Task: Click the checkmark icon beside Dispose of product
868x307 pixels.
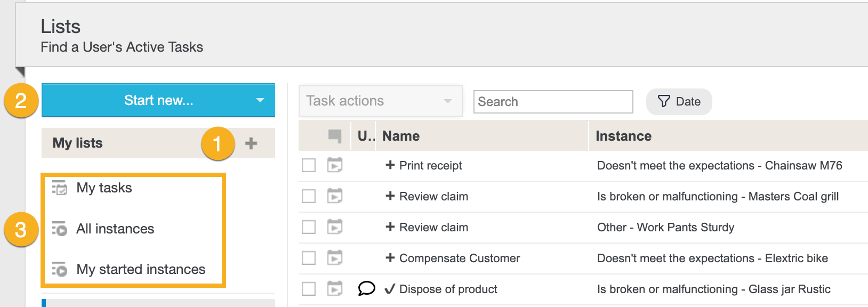Action: pyautogui.click(x=390, y=289)
